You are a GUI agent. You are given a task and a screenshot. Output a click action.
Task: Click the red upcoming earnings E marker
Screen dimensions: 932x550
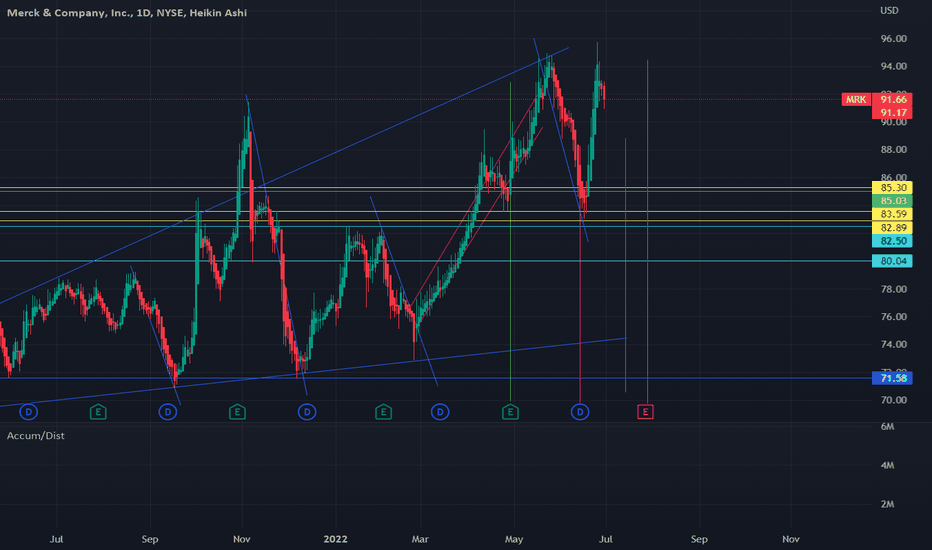pyautogui.click(x=646, y=411)
